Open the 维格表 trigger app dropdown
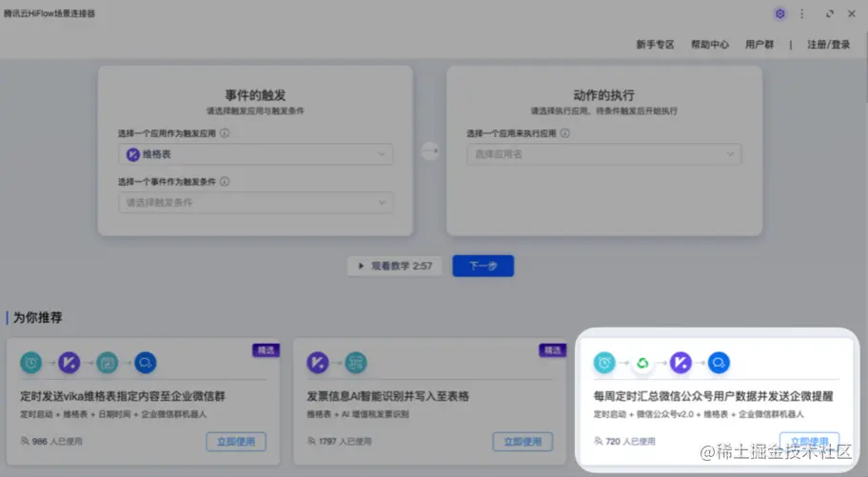 point(256,154)
